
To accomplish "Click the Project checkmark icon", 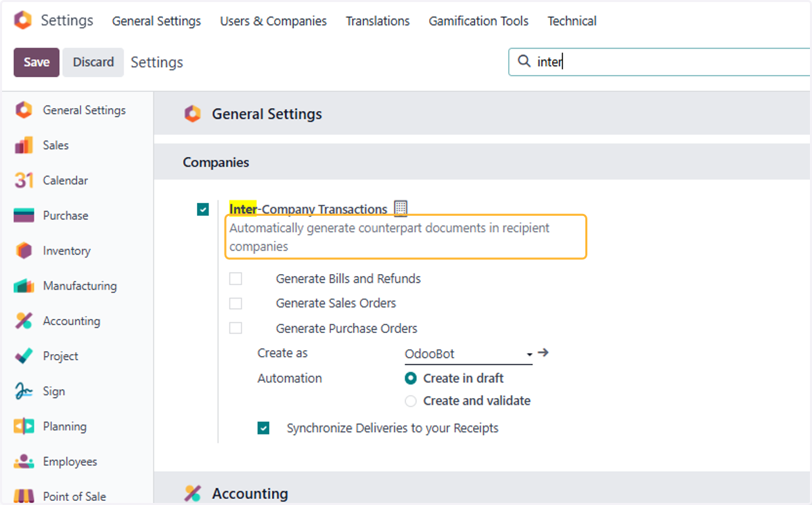I will pyautogui.click(x=24, y=356).
